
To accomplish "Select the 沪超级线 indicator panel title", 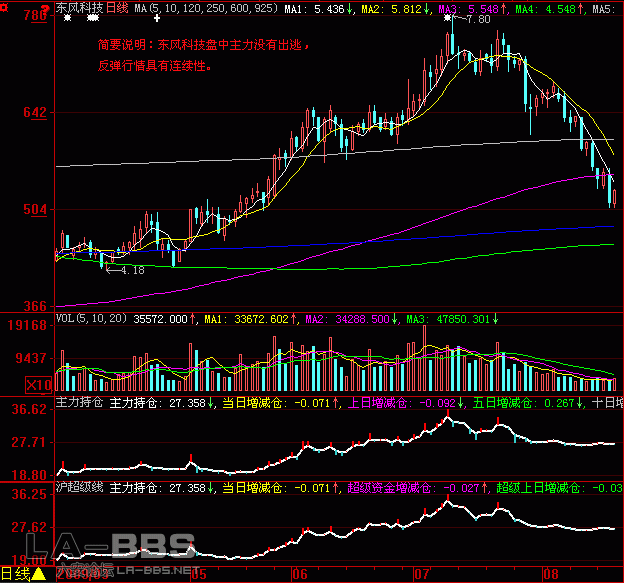I will click(79, 488).
